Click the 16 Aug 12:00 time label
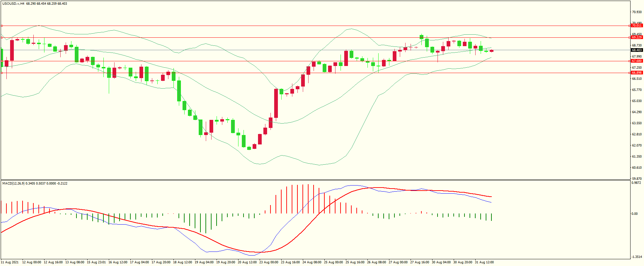644x266 pixels. pos(118,262)
